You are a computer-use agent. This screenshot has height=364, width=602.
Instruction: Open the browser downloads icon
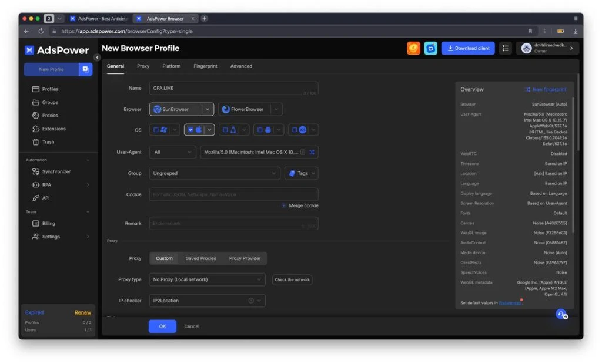(x=575, y=31)
